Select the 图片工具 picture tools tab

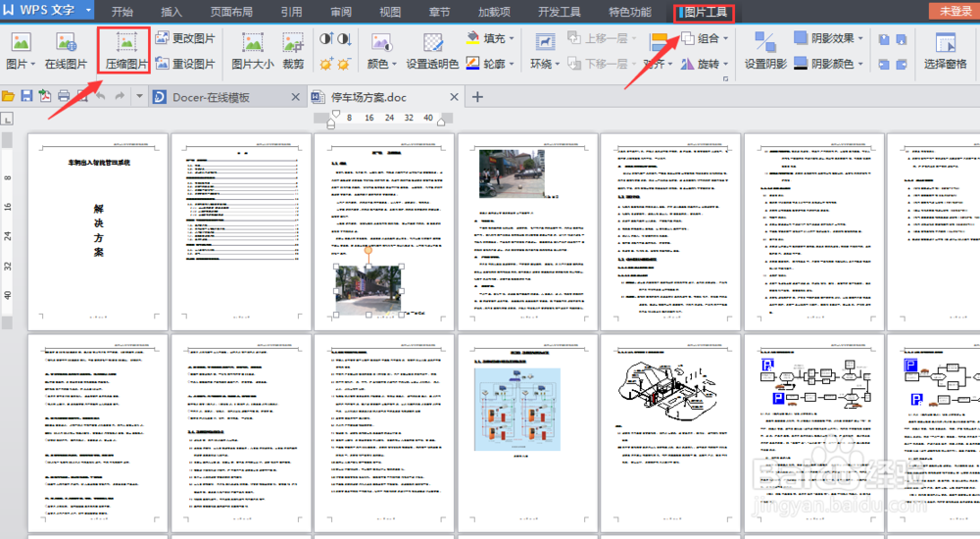tap(704, 12)
